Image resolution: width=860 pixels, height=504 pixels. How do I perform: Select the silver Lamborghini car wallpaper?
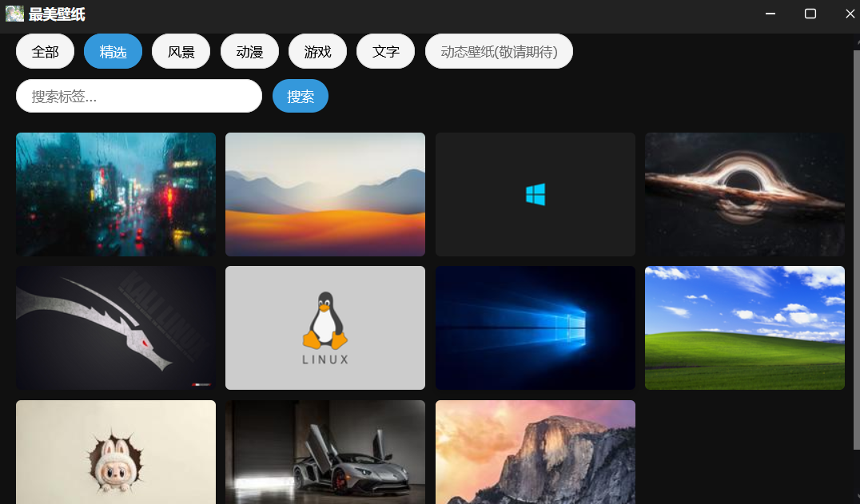pos(325,452)
